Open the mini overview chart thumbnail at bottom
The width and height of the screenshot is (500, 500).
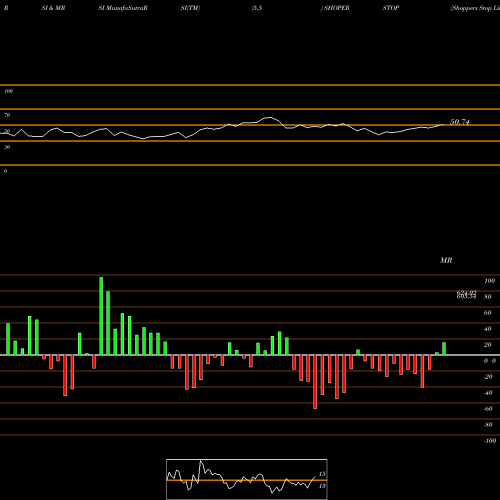click(247, 479)
